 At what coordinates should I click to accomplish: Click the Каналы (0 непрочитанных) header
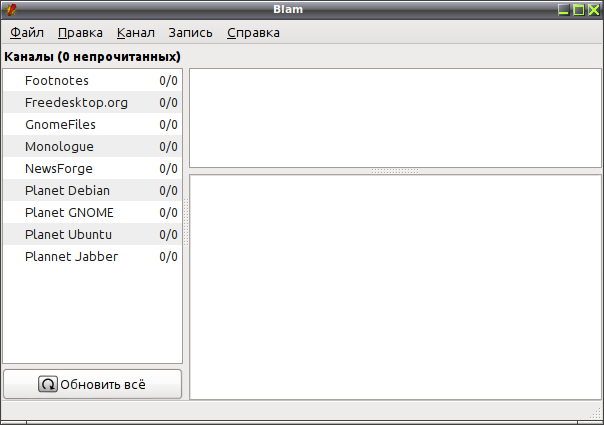[x=92, y=57]
